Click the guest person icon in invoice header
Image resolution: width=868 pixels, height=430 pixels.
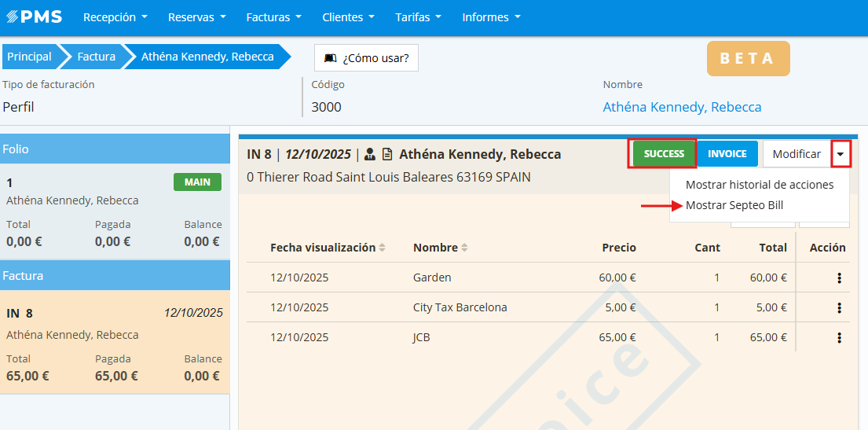click(x=370, y=154)
